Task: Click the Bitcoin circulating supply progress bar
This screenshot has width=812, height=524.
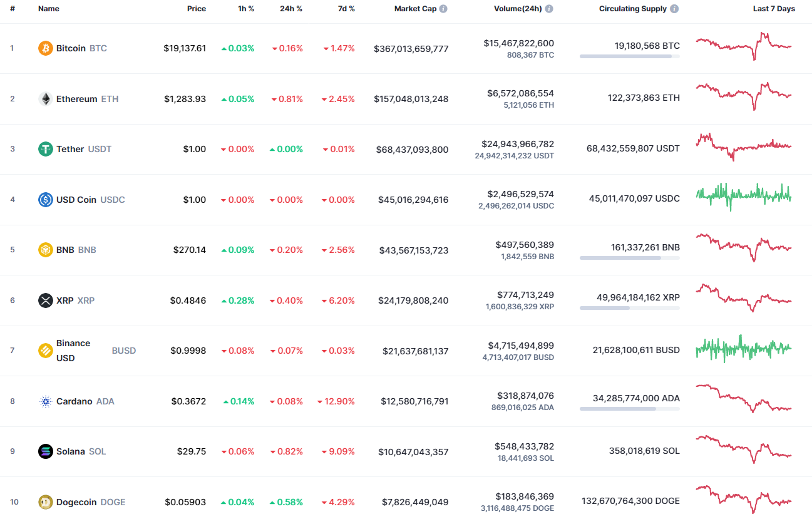Action: pyautogui.click(x=629, y=56)
